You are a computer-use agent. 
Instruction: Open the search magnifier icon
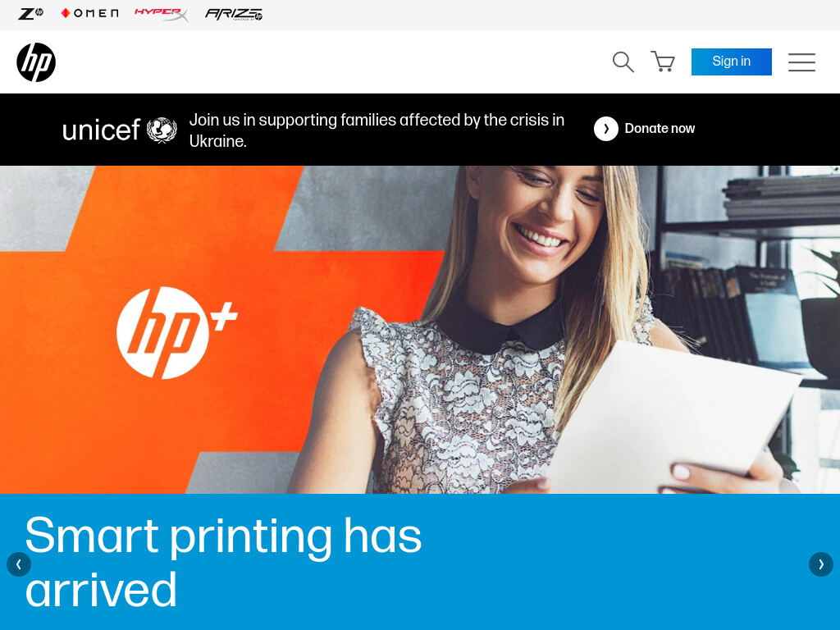(x=623, y=62)
